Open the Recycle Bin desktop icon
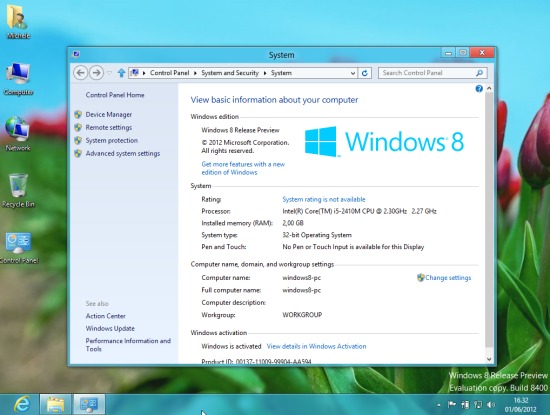 tap(18, 190)
